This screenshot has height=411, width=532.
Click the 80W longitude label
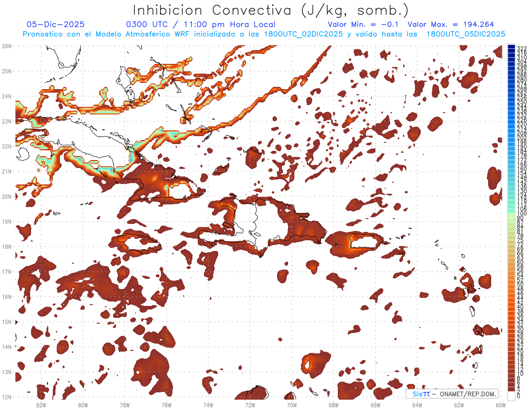pyautogui.click(x=83, y=405)
